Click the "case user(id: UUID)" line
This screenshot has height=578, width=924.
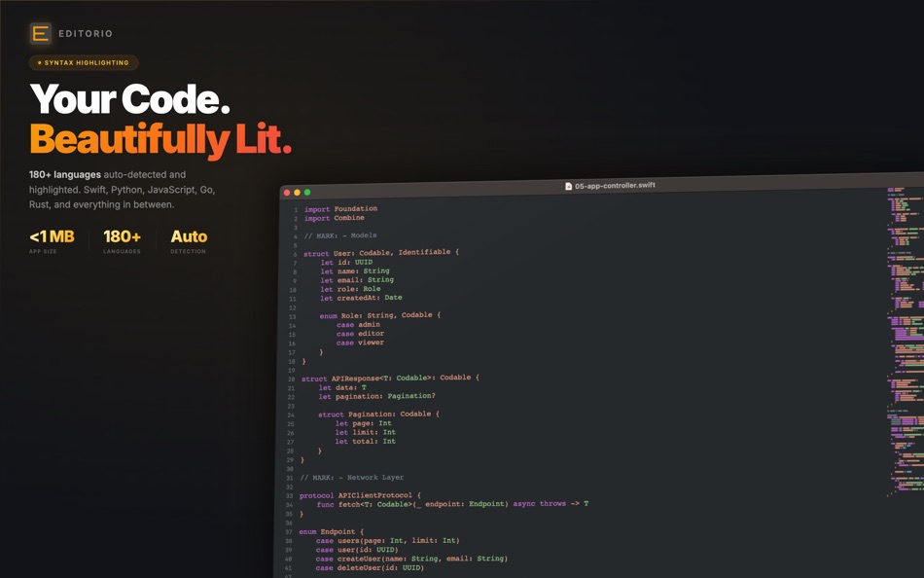pyautogui.click(x=357, y=550)
